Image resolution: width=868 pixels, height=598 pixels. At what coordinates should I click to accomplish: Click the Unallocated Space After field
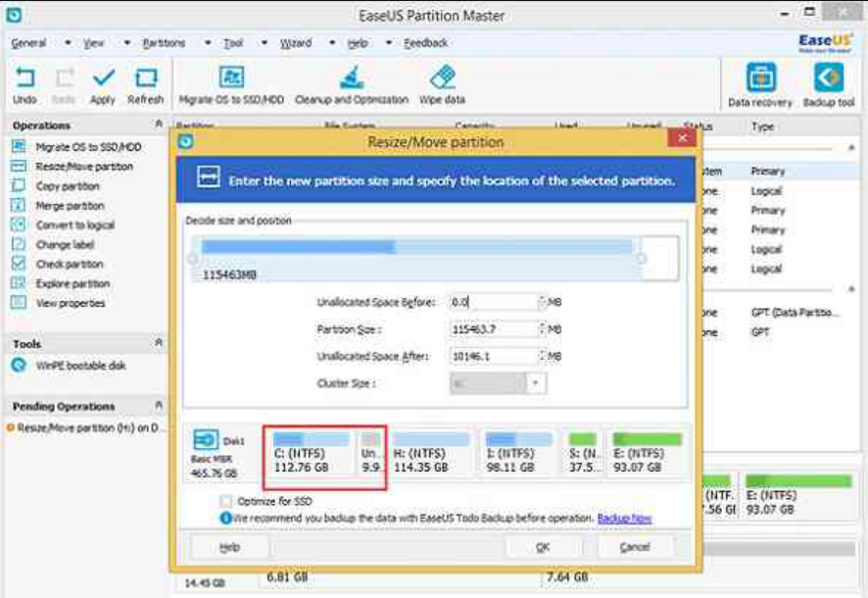coord(493,356)
